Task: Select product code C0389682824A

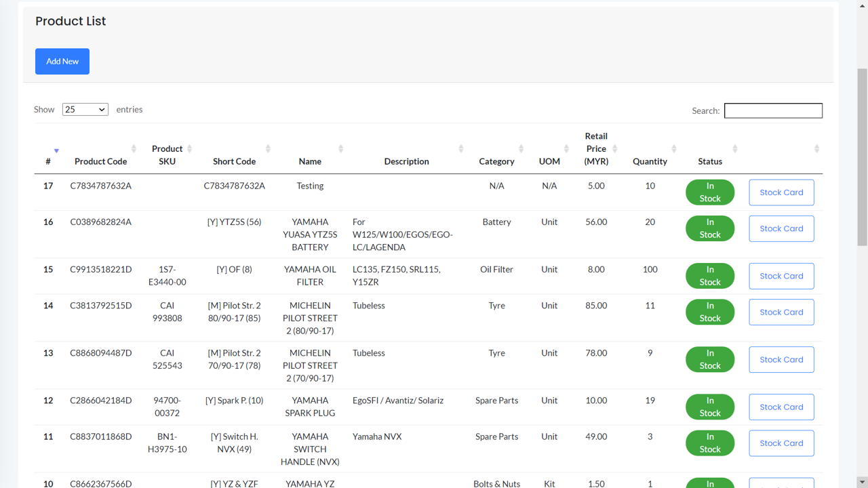Action: pyautogui.click(x=101, y=222)
